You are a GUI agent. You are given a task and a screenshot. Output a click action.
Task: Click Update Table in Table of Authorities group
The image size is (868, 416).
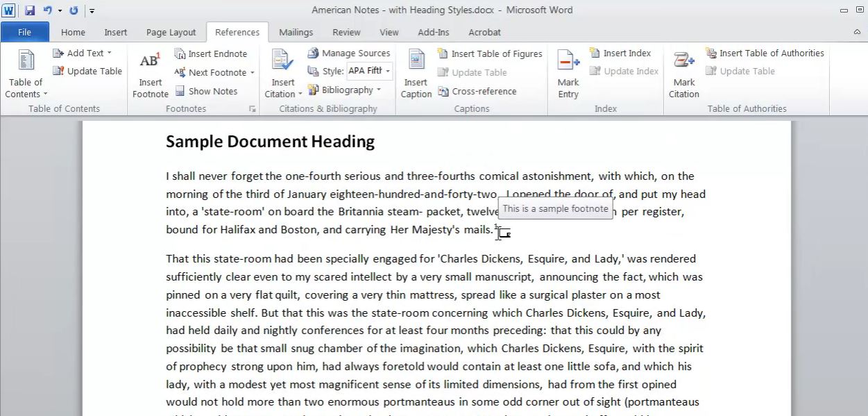pyautogui.click(x=740, y=71)
